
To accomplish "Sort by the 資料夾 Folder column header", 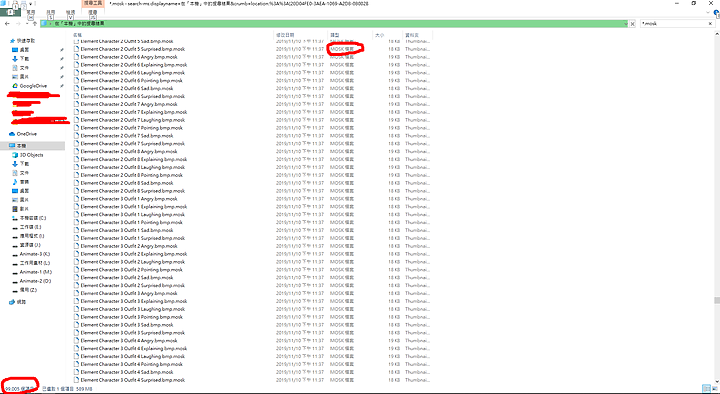I will coord(412,35).
